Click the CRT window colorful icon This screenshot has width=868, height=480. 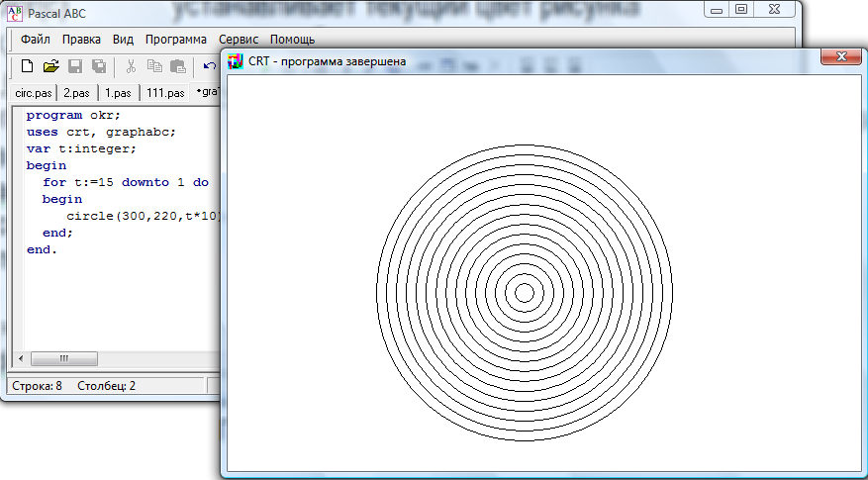pyautogui.click(x=236, y=61)
